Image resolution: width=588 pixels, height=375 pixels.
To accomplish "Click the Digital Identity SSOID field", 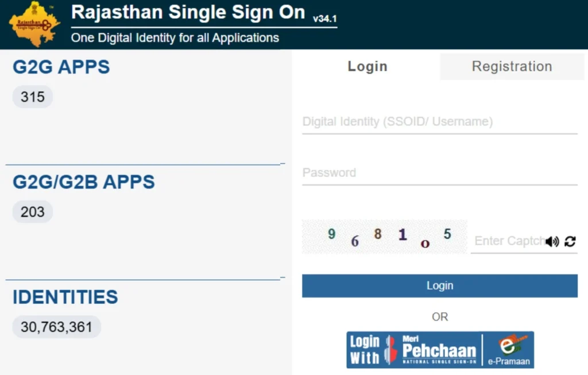I will [x=440, y=121].
